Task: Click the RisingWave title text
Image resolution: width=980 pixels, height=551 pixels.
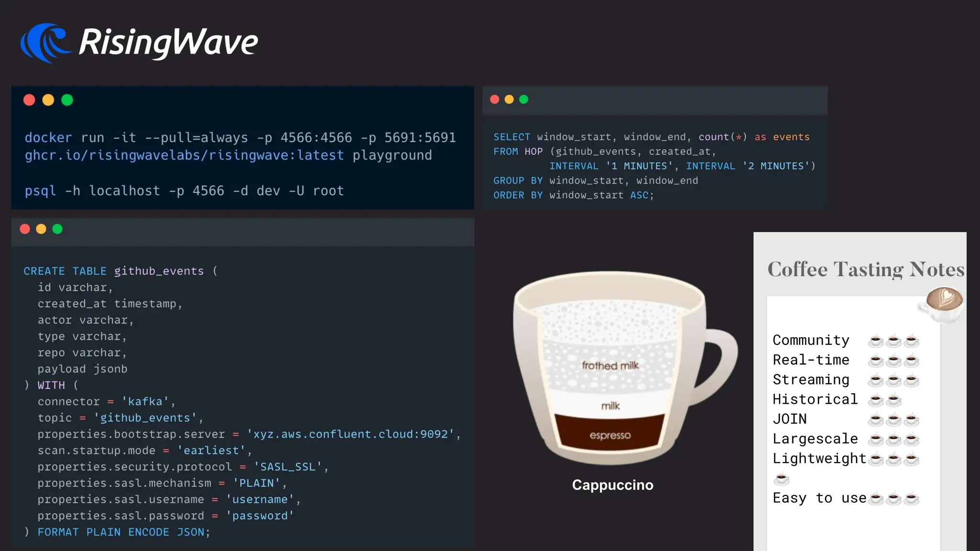Action: 168,43
